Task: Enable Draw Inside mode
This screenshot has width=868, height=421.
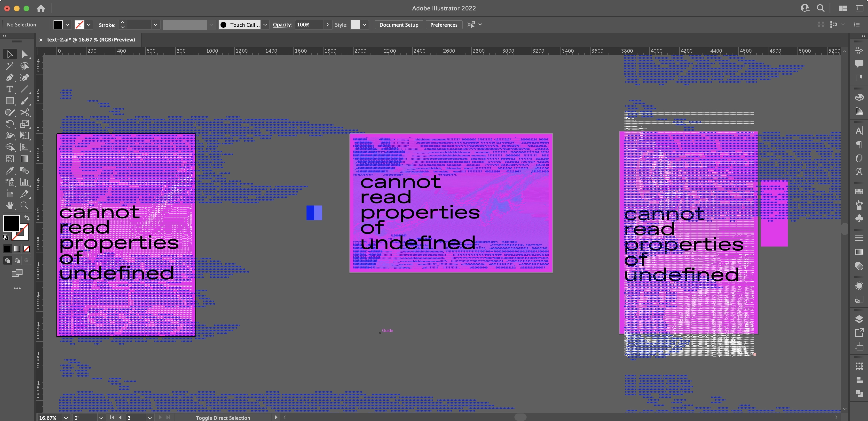Action: (x=27, y=260)
